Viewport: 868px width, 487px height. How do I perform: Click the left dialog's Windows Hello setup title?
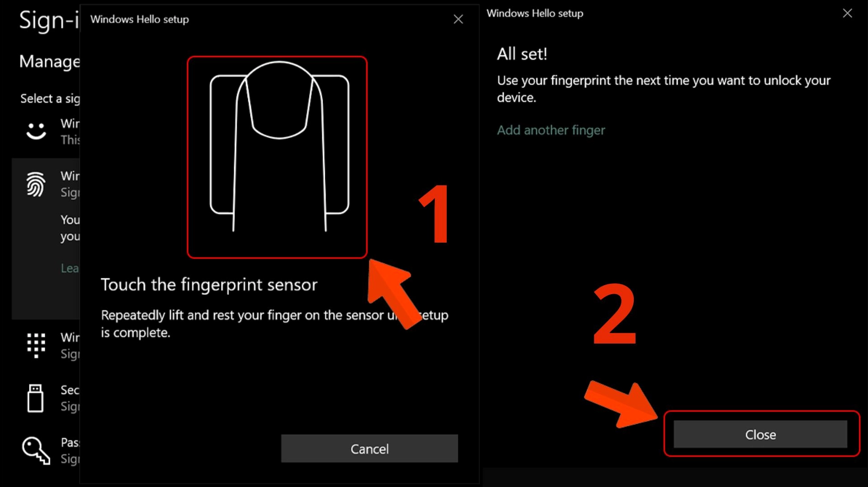click(x=140, y=19)
